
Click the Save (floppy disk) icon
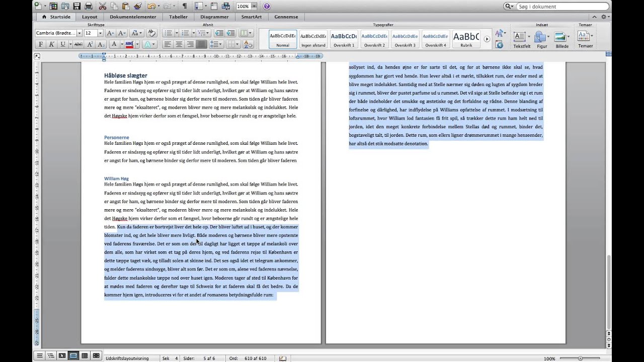point(76,6)
